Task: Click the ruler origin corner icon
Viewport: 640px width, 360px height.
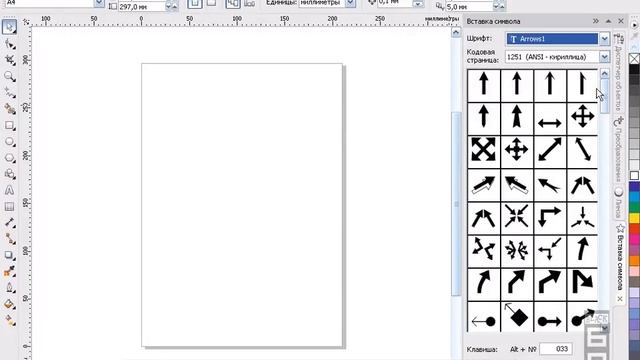Action: pyautogui.click(x=26, y=22)
